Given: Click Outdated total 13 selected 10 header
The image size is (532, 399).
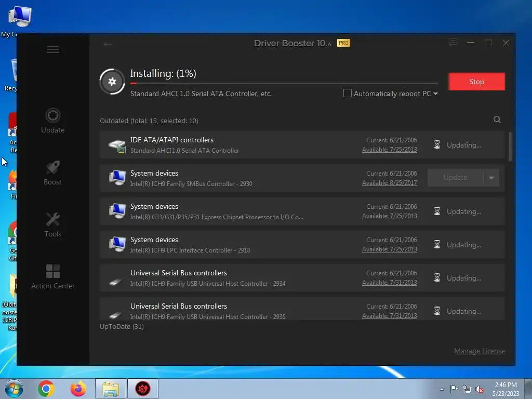Looking at the screenshot, I should point(149,121).
